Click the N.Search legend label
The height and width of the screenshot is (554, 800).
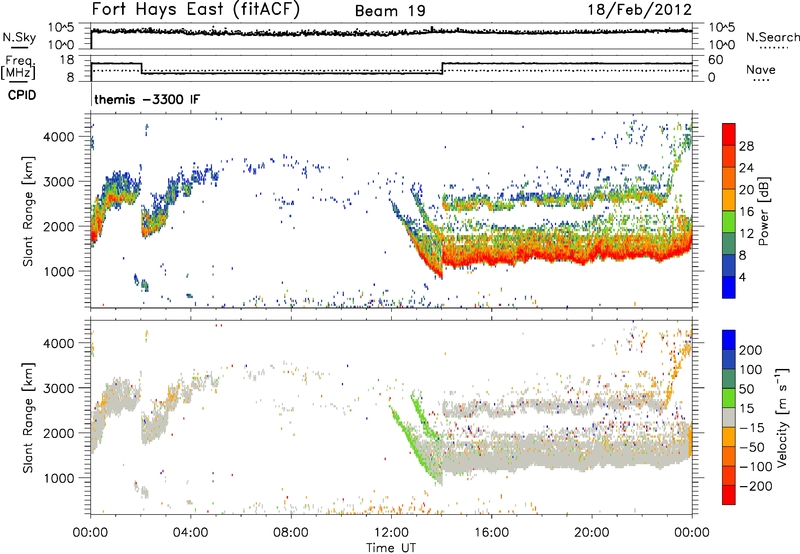[772, 37]
